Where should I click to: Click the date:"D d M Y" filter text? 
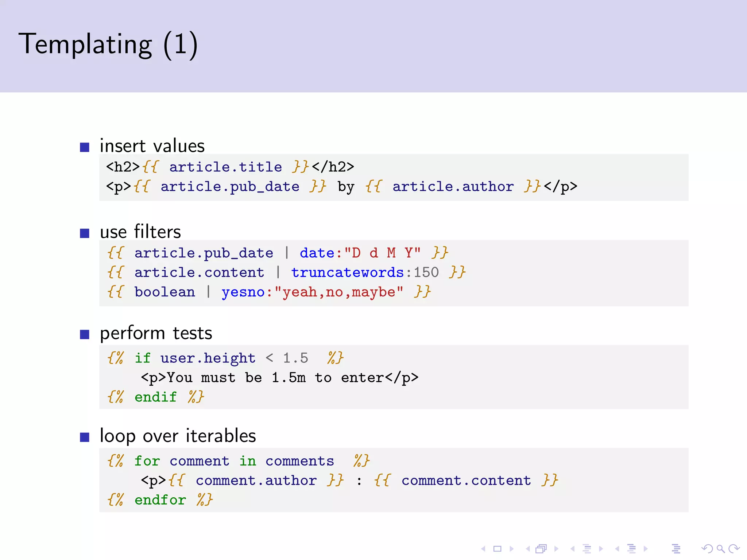tap(360, 253)
